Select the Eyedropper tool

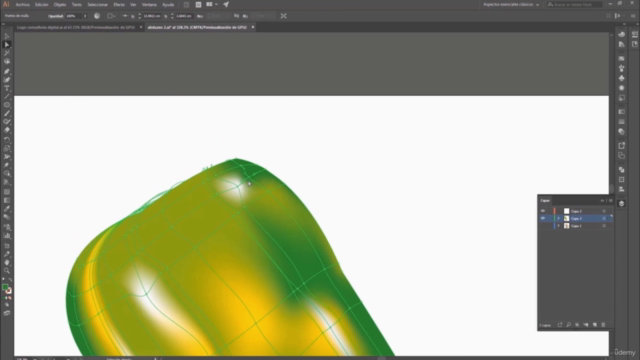click(7, 208)
